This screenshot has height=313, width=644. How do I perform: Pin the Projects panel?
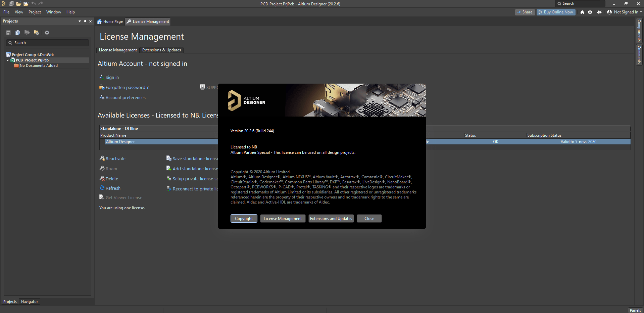85,21
